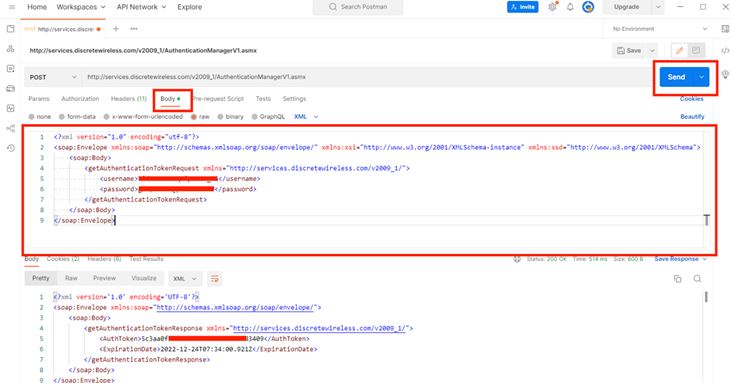Screen dimensions: 731x383
Task: Switch to the Tests tab
Action: (263, 99)
